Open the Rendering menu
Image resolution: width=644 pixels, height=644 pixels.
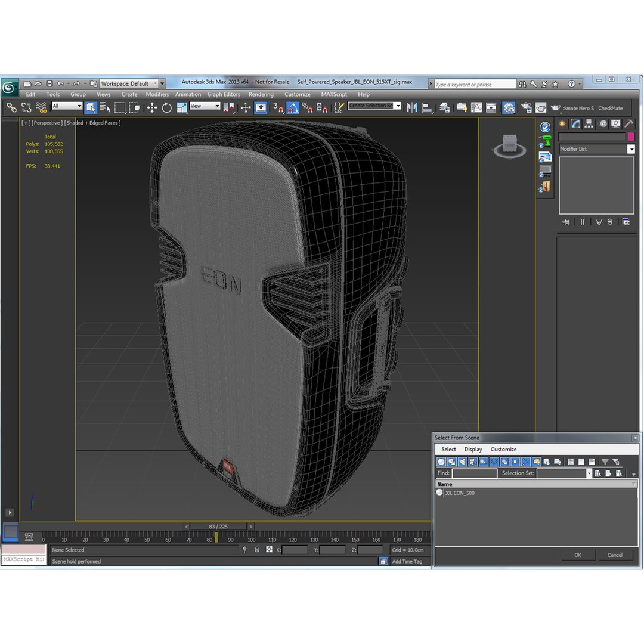tap(261, 94)
